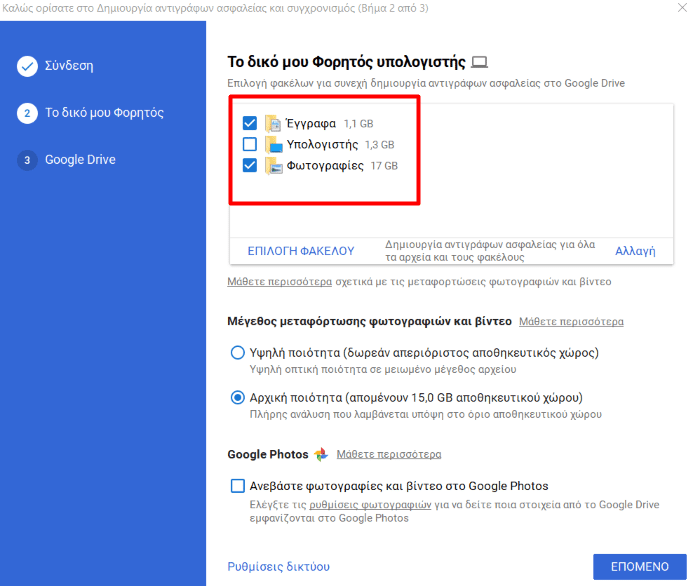Click the 17 GB size label
The height and width of the screenshot is (586, 695).
pos(384,166)
